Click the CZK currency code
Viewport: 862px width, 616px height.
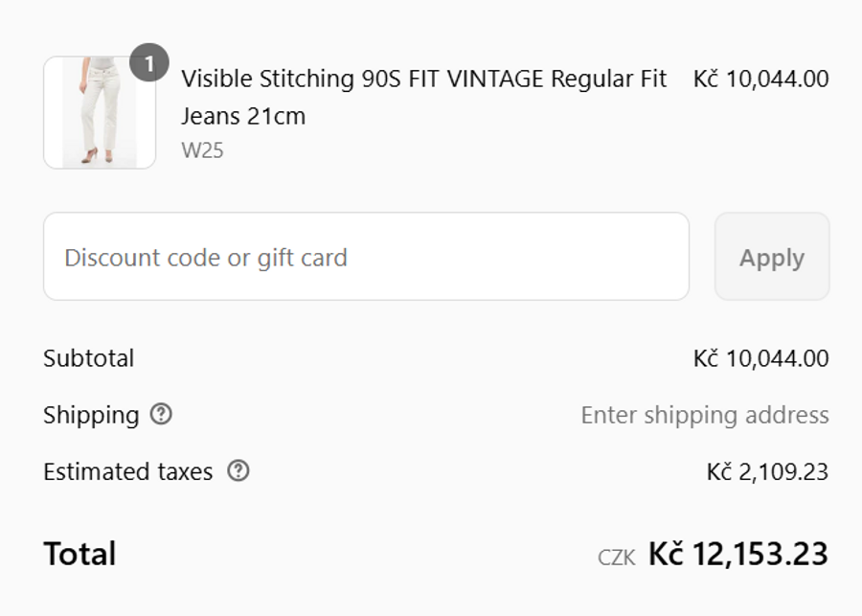pyautogui.click(x=616, y=558)
